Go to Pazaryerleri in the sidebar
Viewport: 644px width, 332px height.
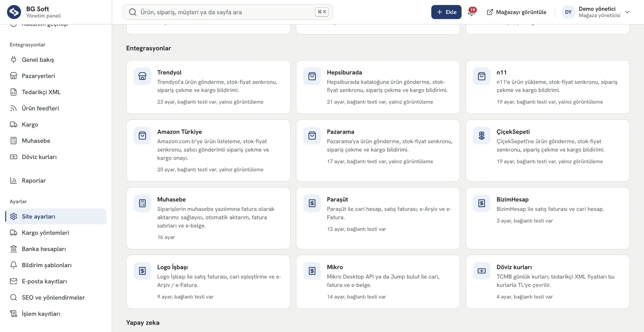pos(56,76)
